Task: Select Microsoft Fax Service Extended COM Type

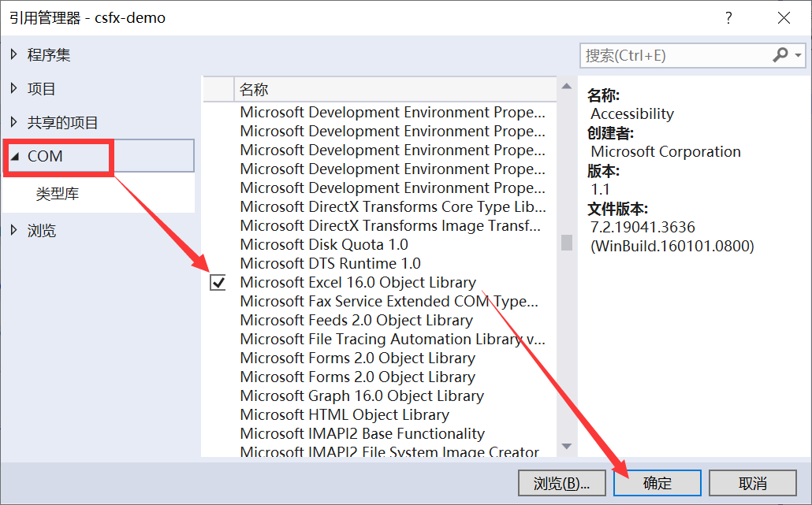Action: coord(389,301)
